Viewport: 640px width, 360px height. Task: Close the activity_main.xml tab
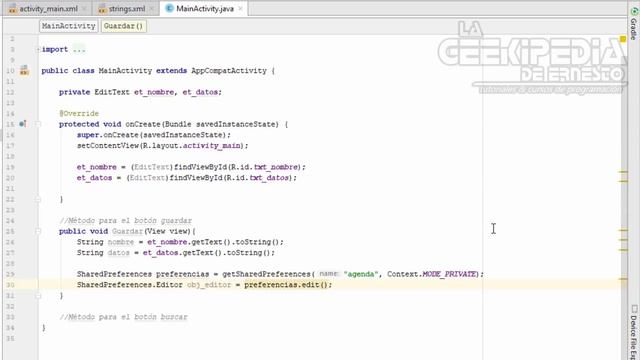[x=84, y=9]
